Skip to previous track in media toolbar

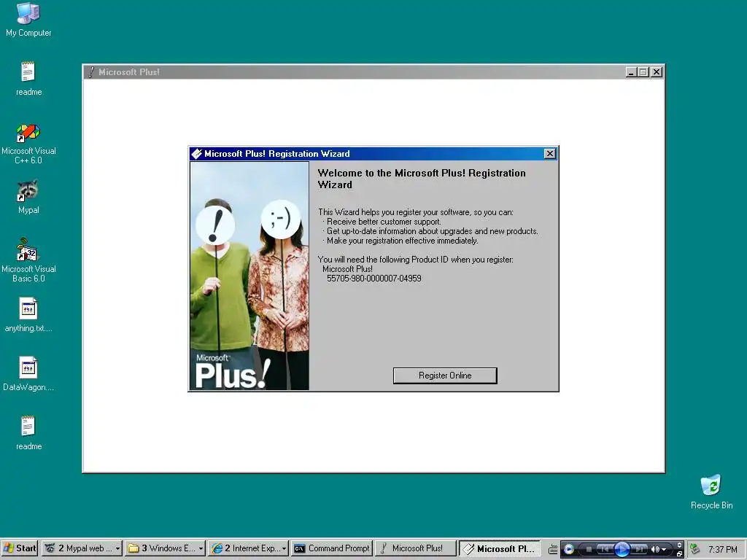(604, 550)
